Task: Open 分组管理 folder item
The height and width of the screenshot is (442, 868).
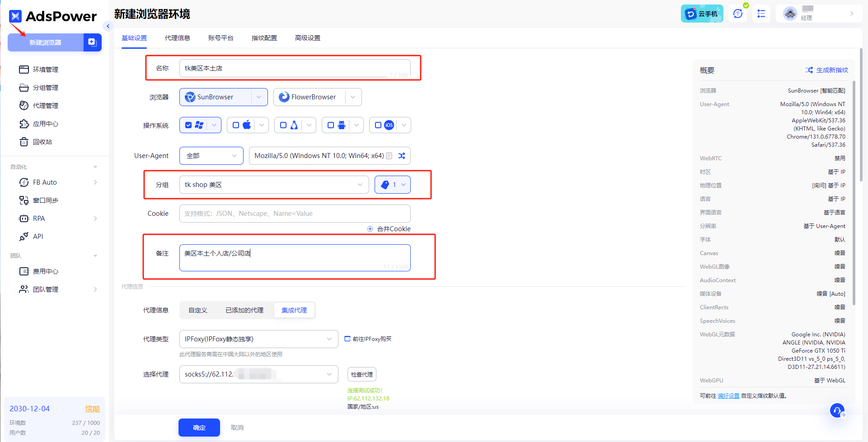Action: [45, 88]
